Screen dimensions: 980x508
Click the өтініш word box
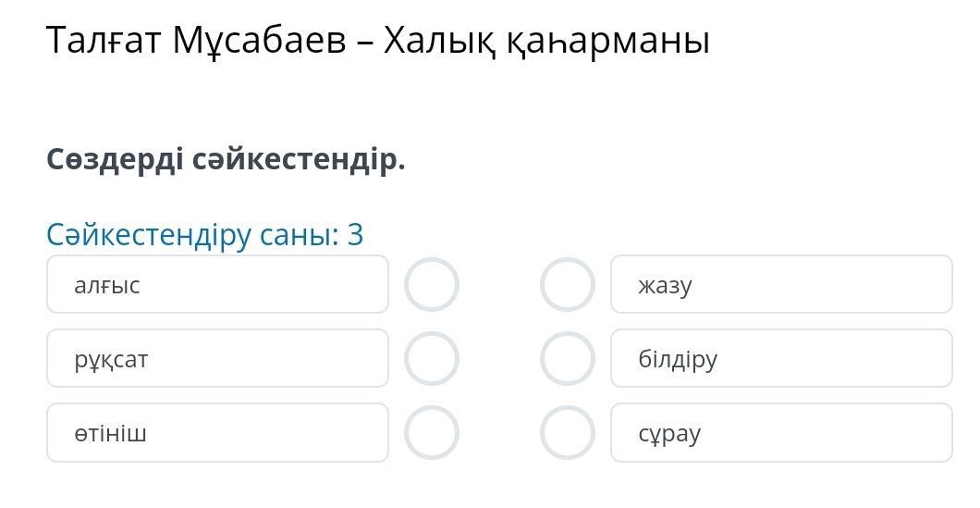tap(217, 433)
